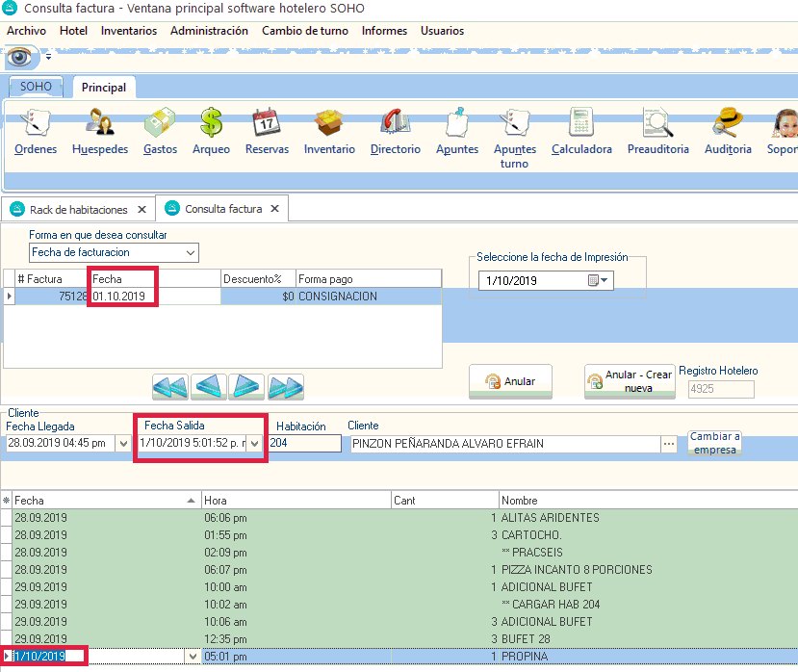This screenshot has height=672, width=798.
Task: Launch the Calculadora tool
Action: coord(581,133)
